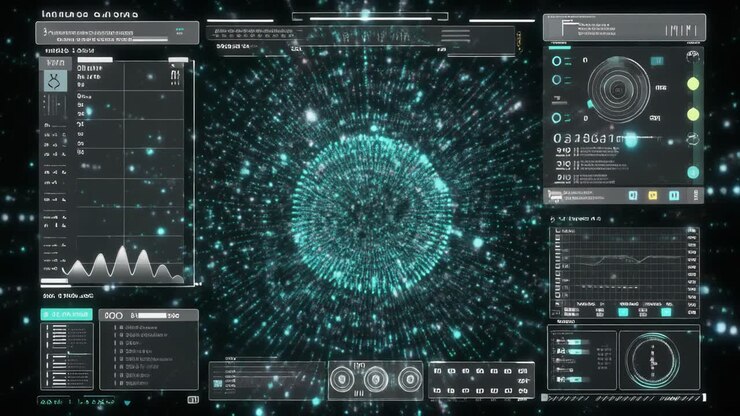Click the large concentric radar dial
The image size is (740, 416).
pos(618,89)
